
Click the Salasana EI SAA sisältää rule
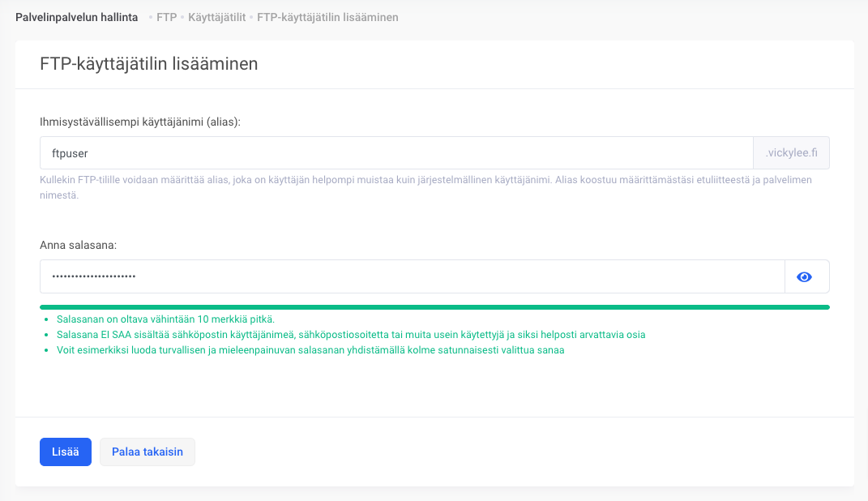350,335
